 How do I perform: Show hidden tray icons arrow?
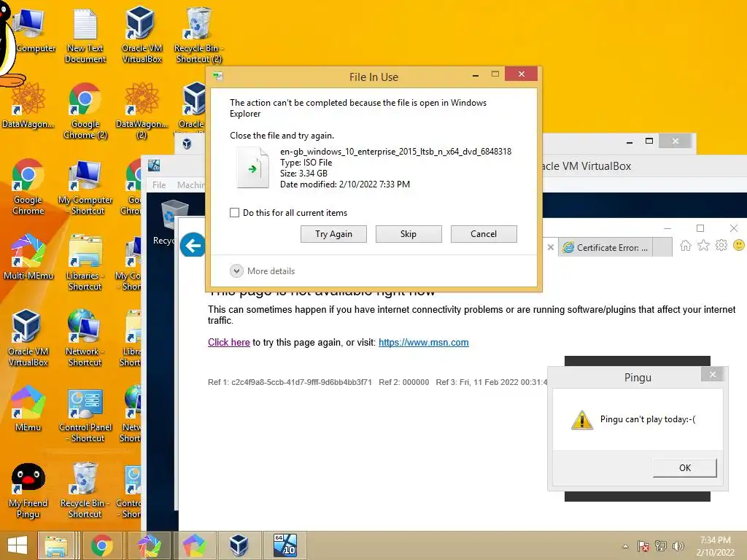[x=625, y=547]
